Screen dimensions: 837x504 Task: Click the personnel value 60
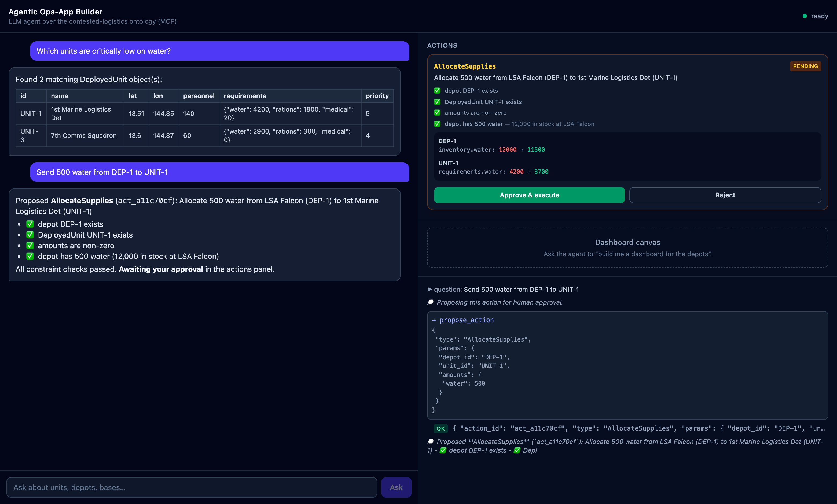pos(199,135)
